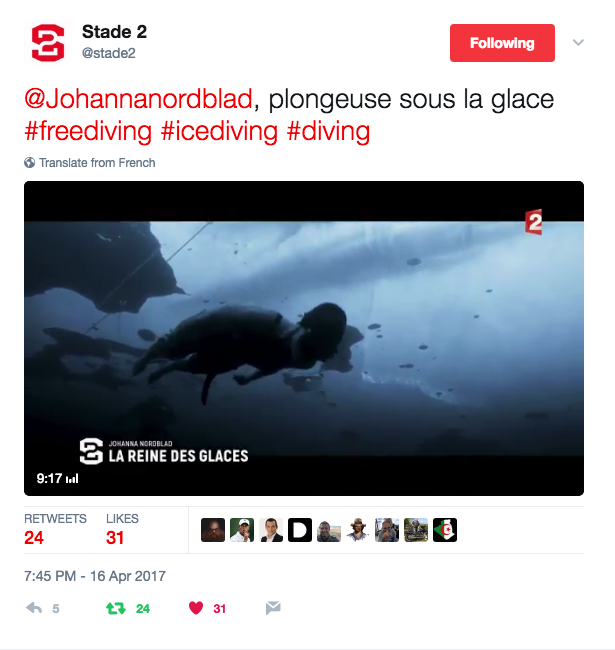The image size is (615, 650).
Task: Open the @Johannanordblad mention link
Action: click(x=138, y=99)
